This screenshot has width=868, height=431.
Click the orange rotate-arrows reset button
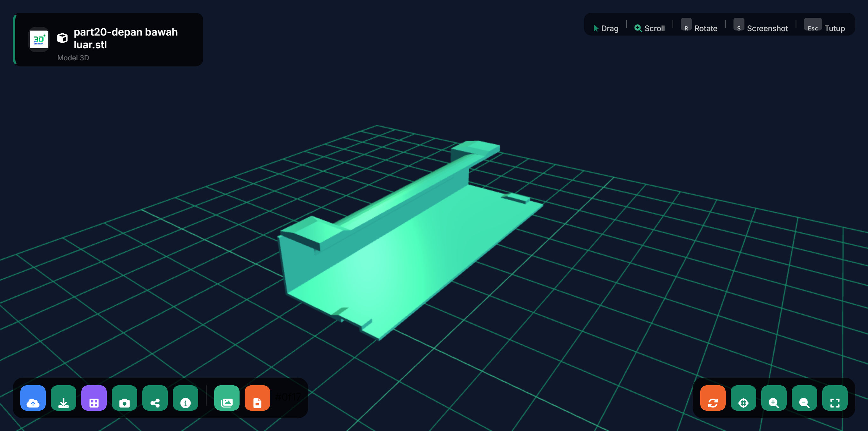tap(713, 398)
